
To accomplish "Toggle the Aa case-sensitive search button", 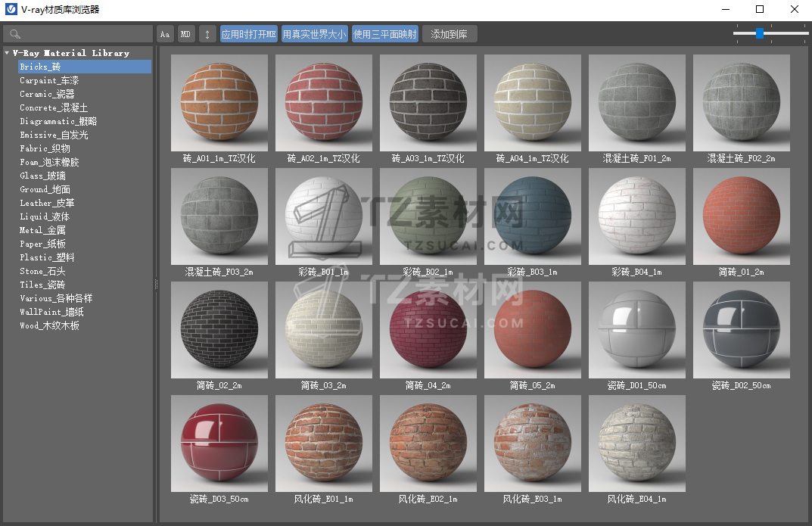I will 165,34.
